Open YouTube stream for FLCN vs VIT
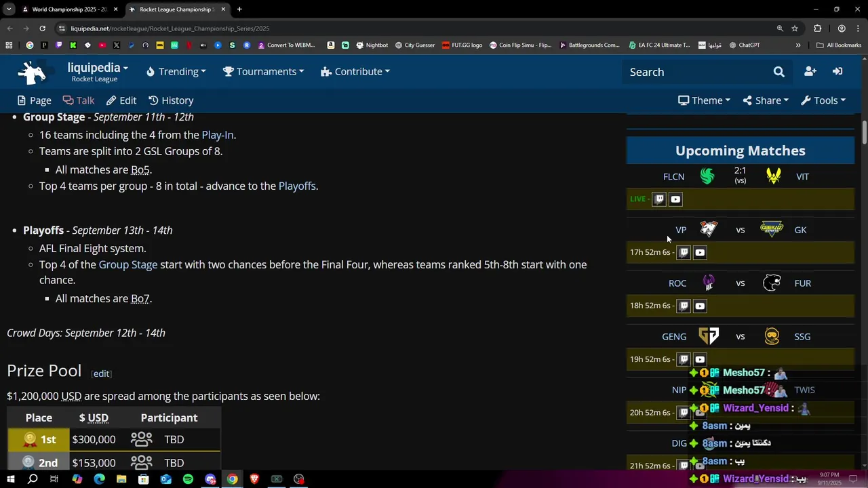Screen dimensions: 868x488 click(675, 199)
